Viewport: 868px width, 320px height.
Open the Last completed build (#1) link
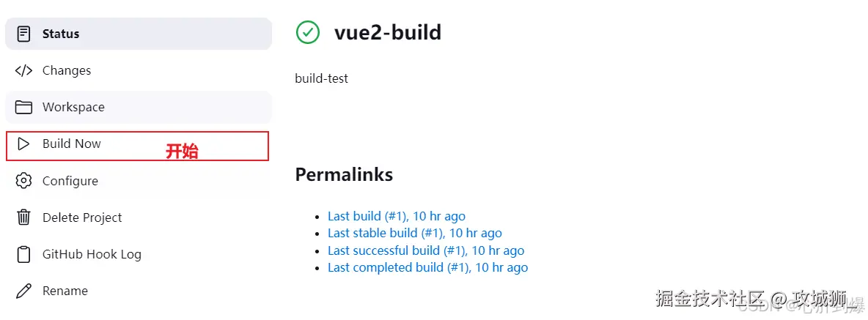coord(428,267)
